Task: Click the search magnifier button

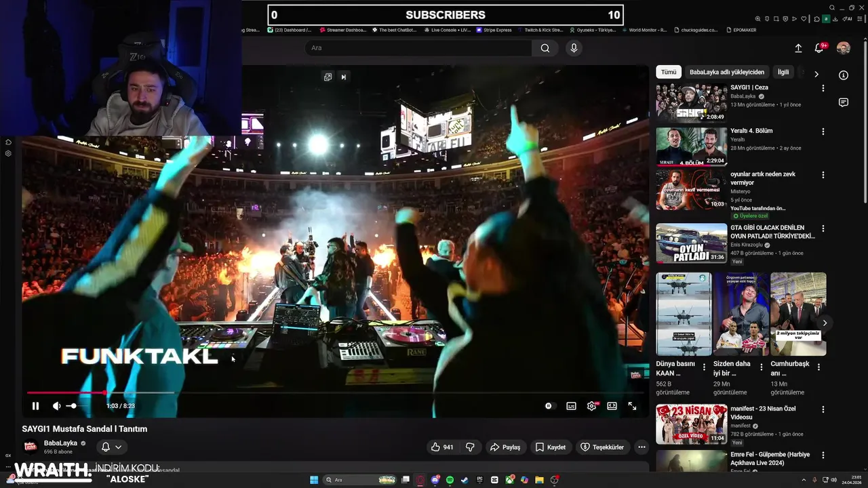Action: [545, 48]
